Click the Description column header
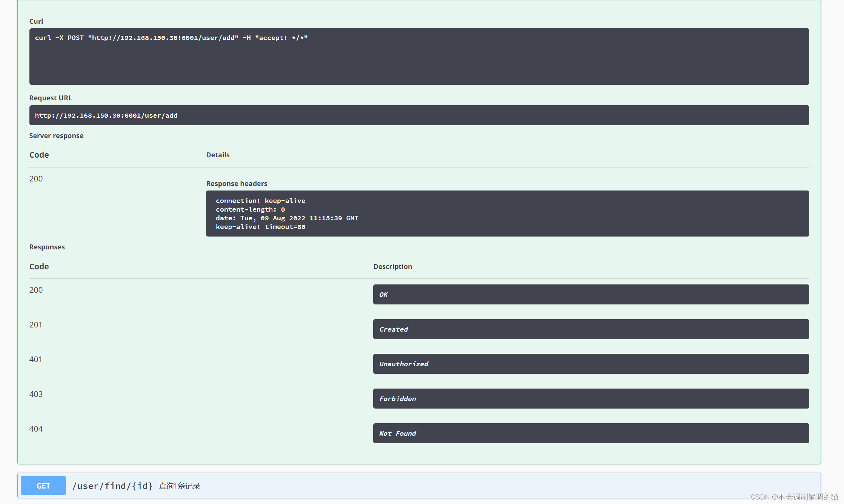The image size is (844, 504). pos(392,266)
